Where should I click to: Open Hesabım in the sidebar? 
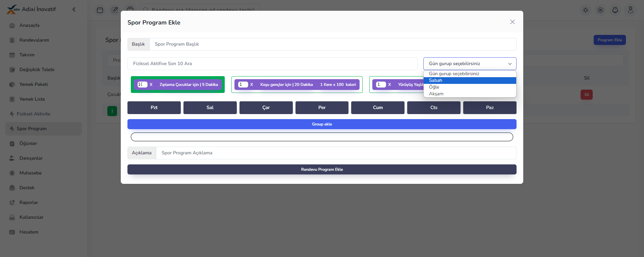pyautogui.click(x=44, y=232)
